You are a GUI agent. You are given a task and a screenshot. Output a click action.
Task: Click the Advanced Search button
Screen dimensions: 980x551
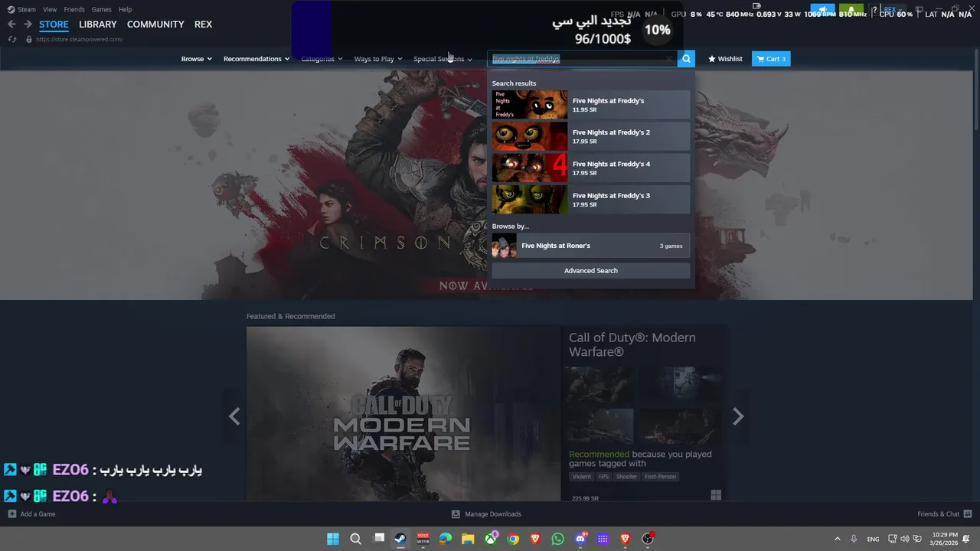[591, 270]
